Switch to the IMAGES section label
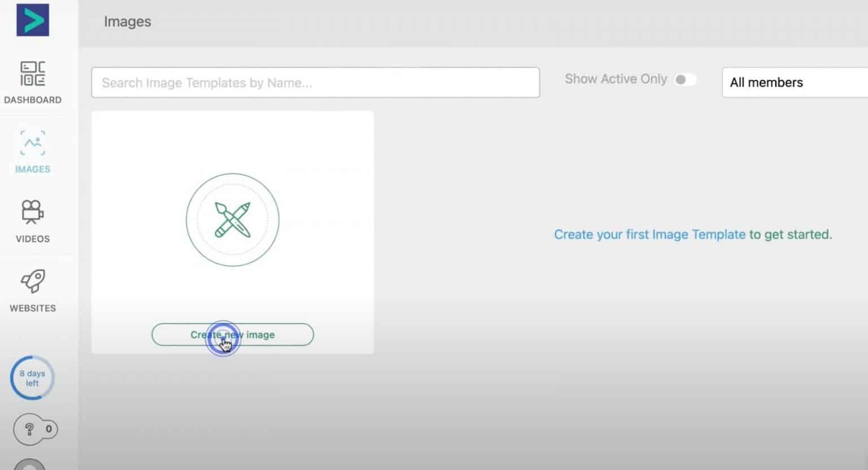Viewport: 868px width, 470px height. (x=32, y=169)
